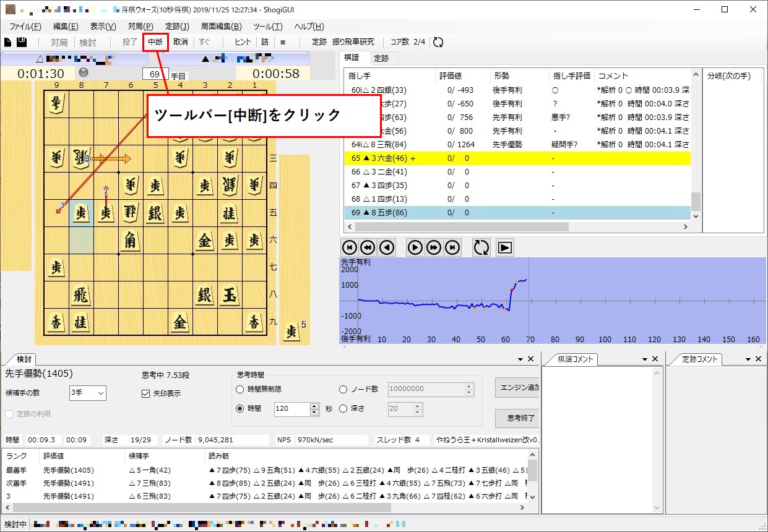This screenshot has width=768, height=532.
Task: Click the kifu list horizontal scrollbar
Action: [x=517, y=227]
